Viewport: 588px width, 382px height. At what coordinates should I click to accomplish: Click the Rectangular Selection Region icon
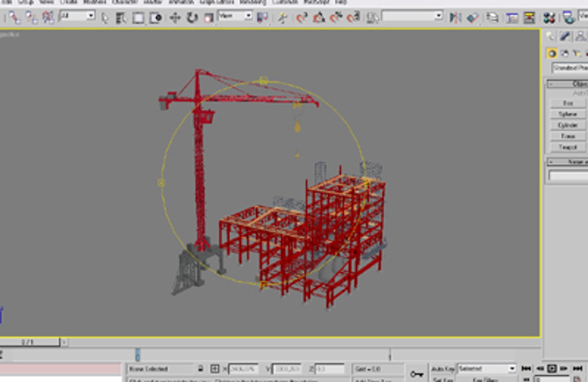(x=138, y=18)
